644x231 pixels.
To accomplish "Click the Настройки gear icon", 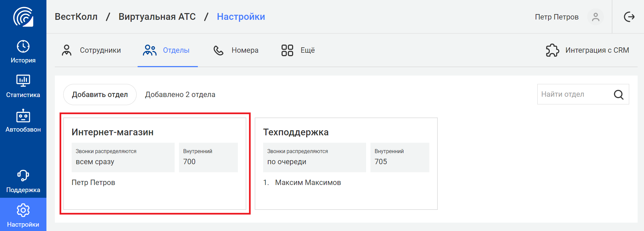I will pyautogui.click(x=23, y=210).
